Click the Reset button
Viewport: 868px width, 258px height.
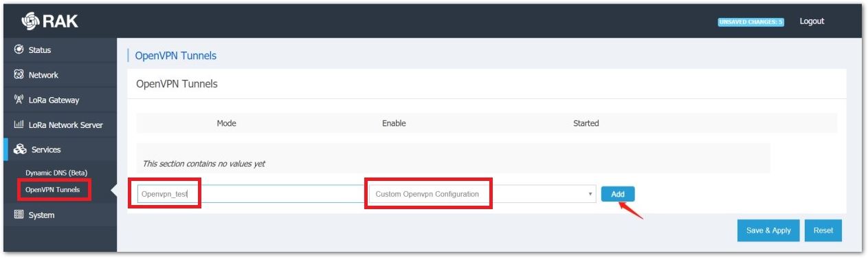(x=823, y=230)
